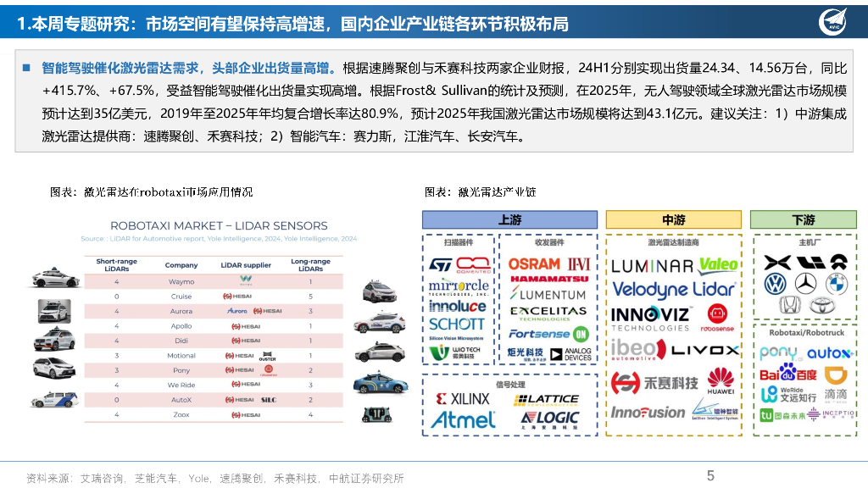This screenshot has width=868, height=488.
Task: Click the Analog Devices logo
Action: tap(570, 354)
